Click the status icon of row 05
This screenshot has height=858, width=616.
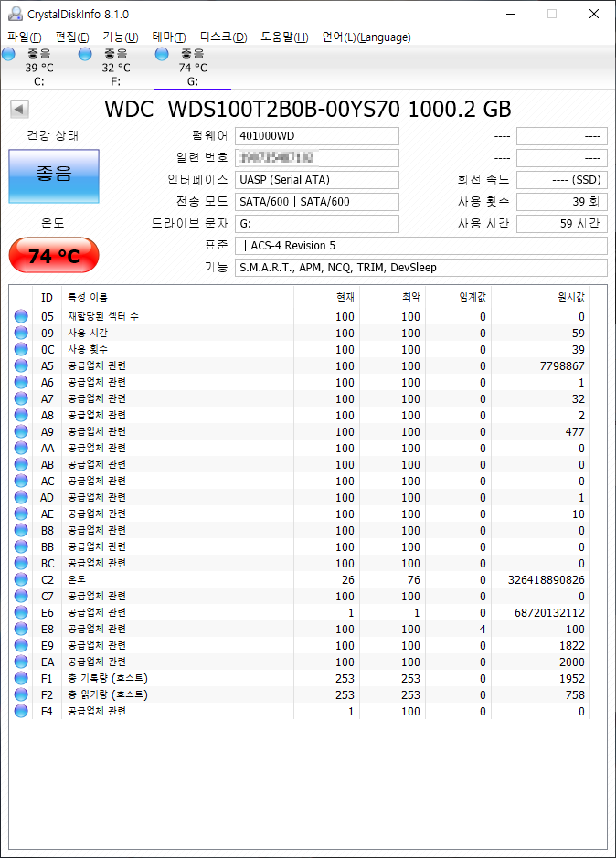tap(21, 316)
